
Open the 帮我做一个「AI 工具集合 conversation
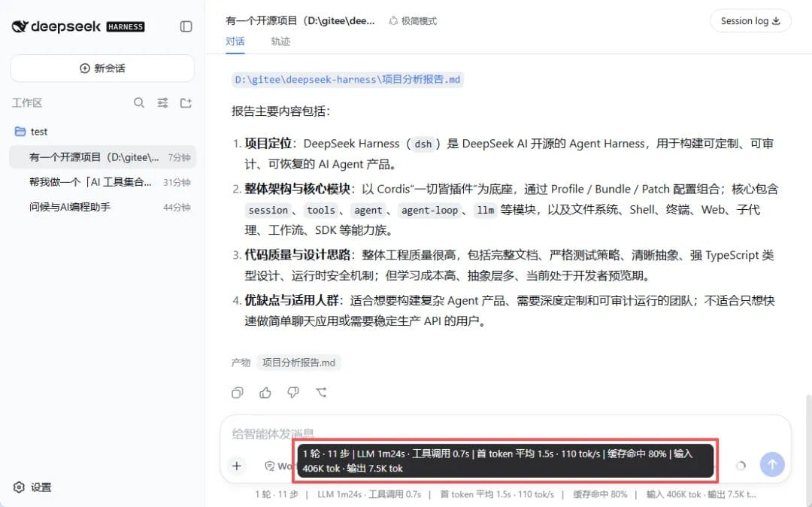coord(102,182)
